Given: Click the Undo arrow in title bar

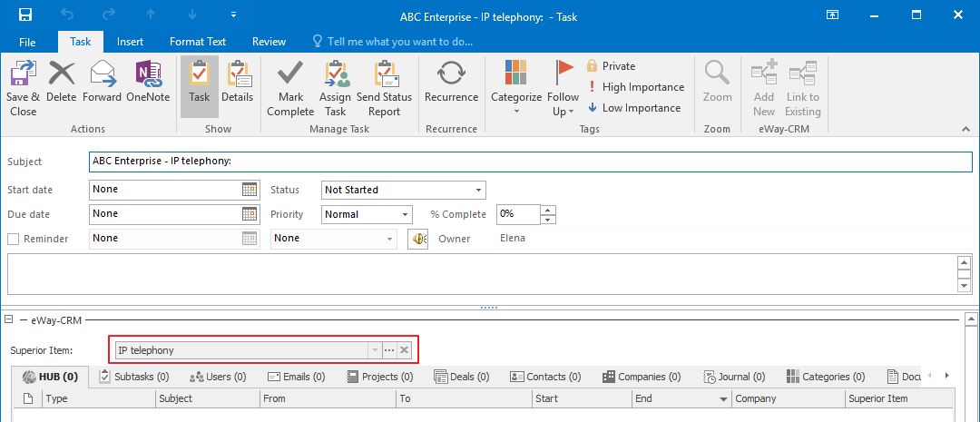Looking at the screenshot, I should tap(67, 15).
